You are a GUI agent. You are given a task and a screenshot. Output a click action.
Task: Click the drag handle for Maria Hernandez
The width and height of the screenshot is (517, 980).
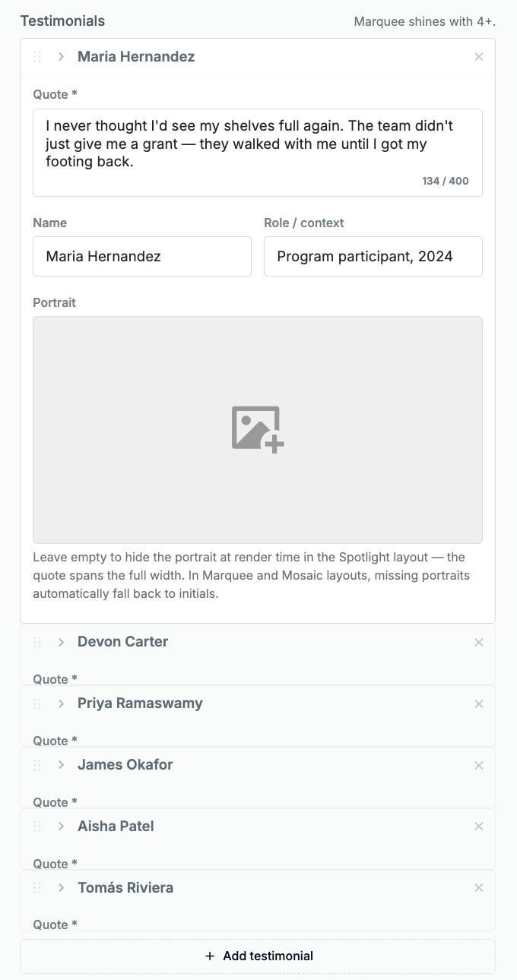pyautogui.click(x=37, y=57)
